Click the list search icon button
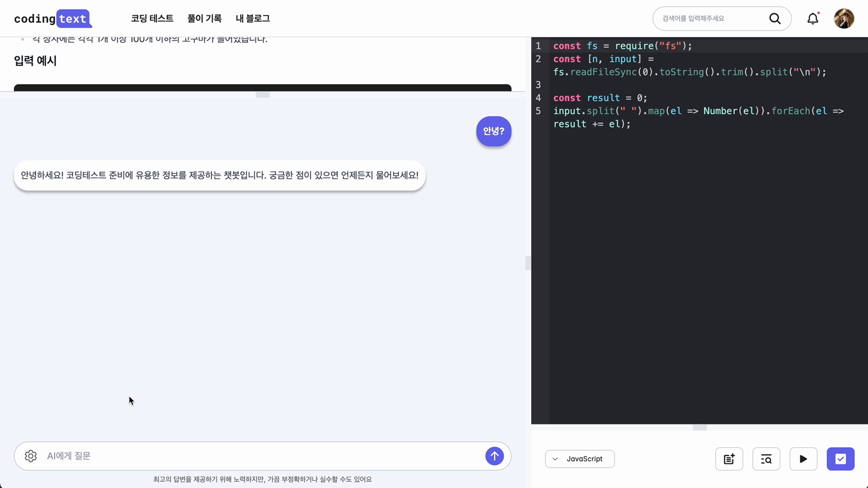Viewport: 868px width, 488px height. (x=766, y=459)
